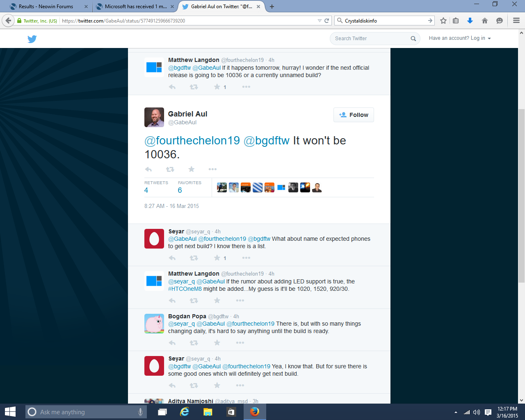Select the 'Gabriel Aul on Twitter' tab
The image size is (525, 420).
click(221, 7)
